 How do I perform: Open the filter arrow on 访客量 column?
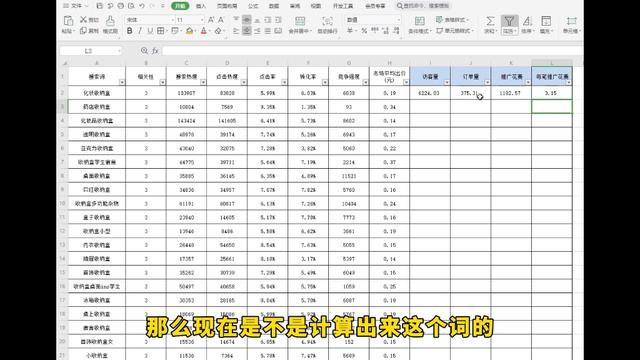[x=447, y=82]
